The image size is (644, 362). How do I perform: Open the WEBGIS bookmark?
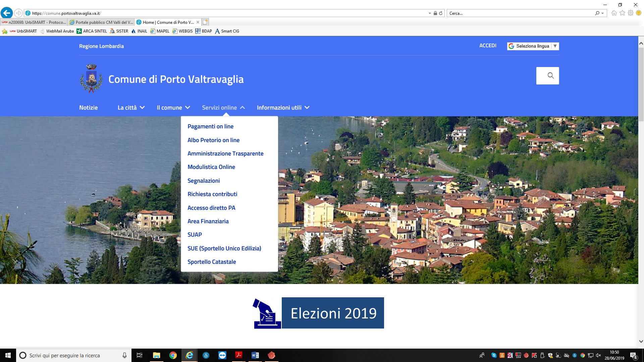pos(182,31)
